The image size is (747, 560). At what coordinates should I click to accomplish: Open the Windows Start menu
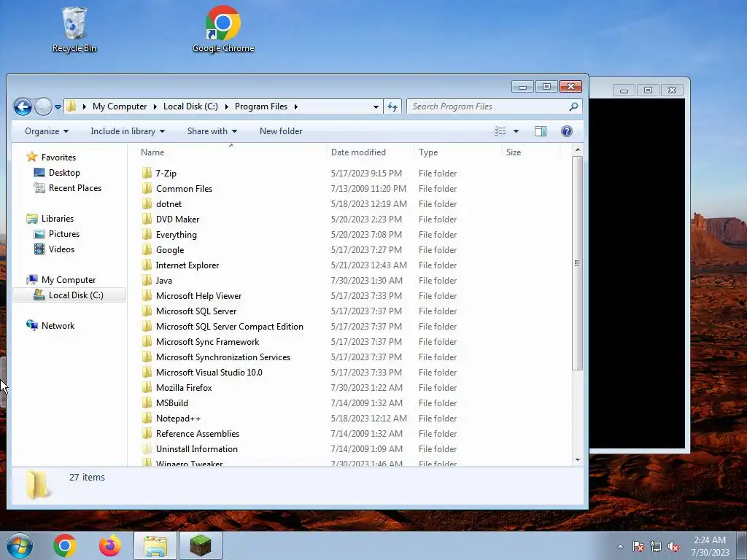click(20, 545)
